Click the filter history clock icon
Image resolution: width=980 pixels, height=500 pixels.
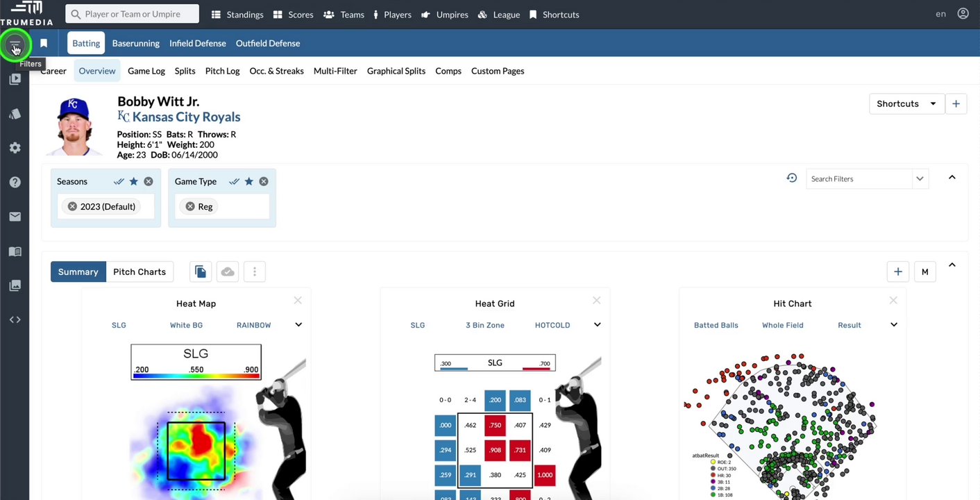[x=791, y=178]
